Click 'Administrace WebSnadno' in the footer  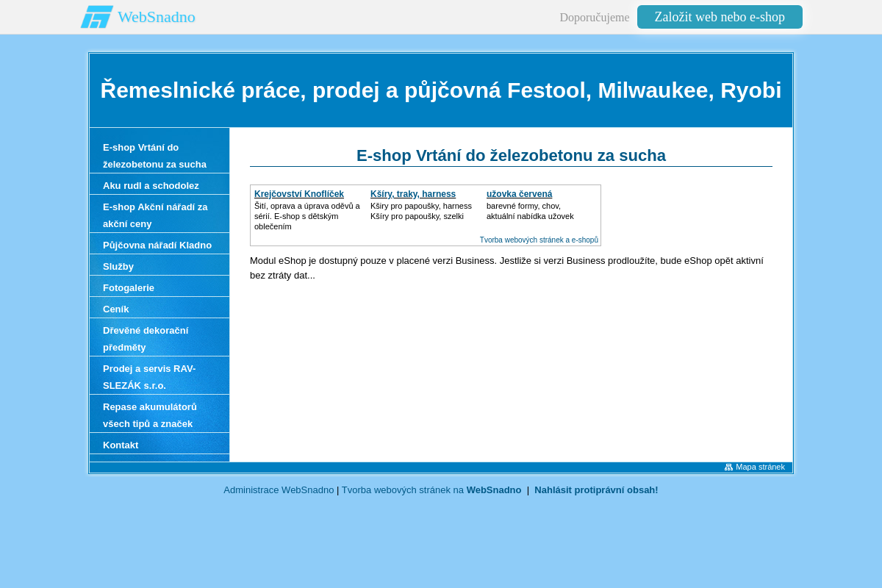click(x=279, y=490)
